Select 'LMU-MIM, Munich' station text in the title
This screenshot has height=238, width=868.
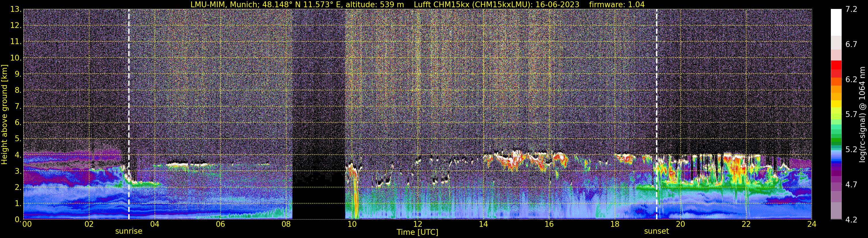pos(225,5)
